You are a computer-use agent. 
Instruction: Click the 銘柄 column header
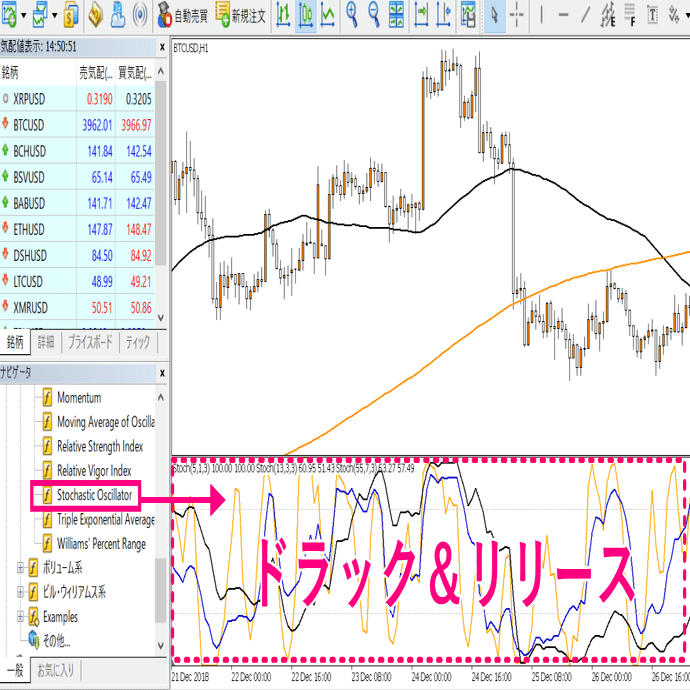click(x=38, y=72)
